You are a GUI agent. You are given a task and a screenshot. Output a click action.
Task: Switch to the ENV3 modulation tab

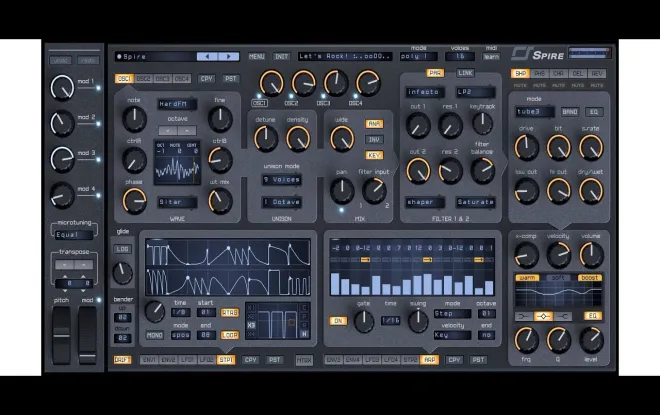coord(333,360)
